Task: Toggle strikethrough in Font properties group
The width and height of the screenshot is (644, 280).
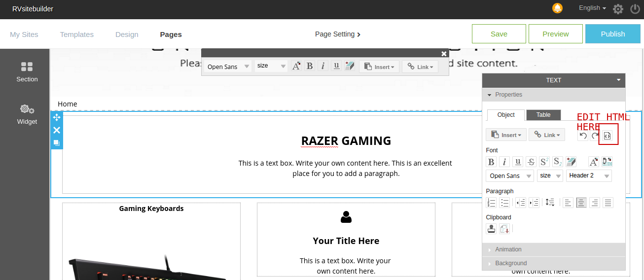Action: click(531, 162)
